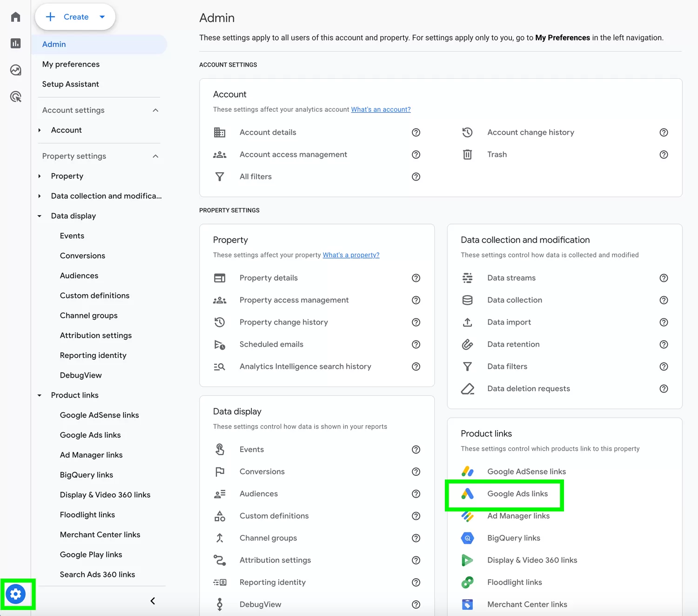Click Data retention paperclip icon
Image resolution: width=698 pixels, height=616 pixels.
pos(467,345)
